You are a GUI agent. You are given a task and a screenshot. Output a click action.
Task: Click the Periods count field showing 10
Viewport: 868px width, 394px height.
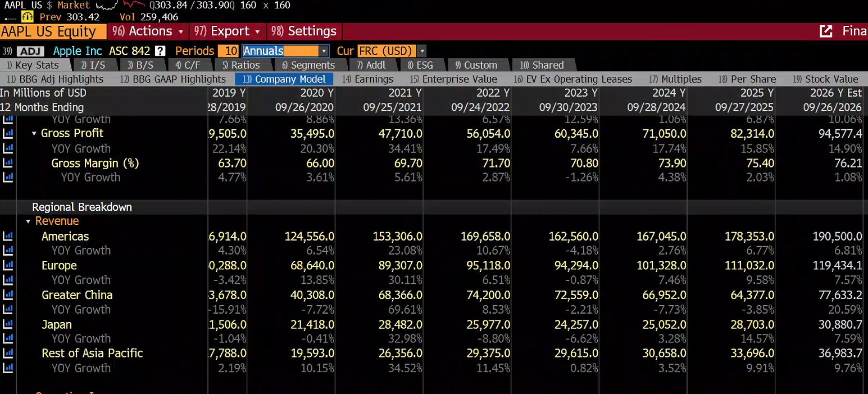(229, 51)
